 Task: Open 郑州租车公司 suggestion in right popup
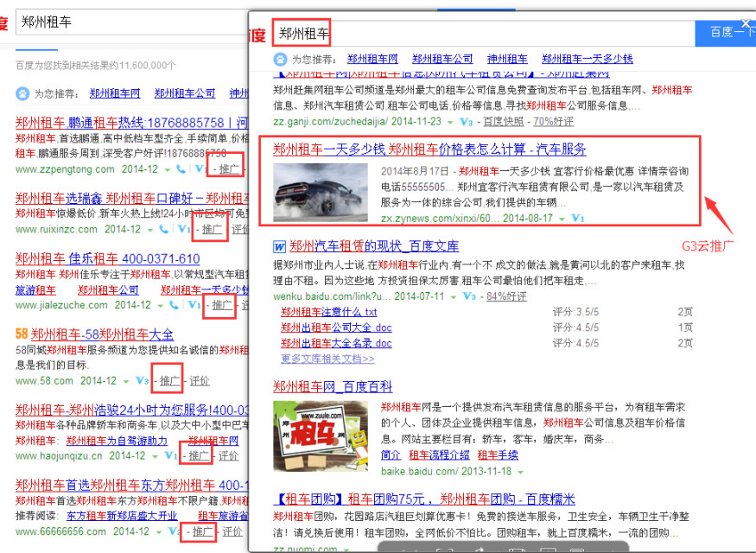tap(442, 60)
